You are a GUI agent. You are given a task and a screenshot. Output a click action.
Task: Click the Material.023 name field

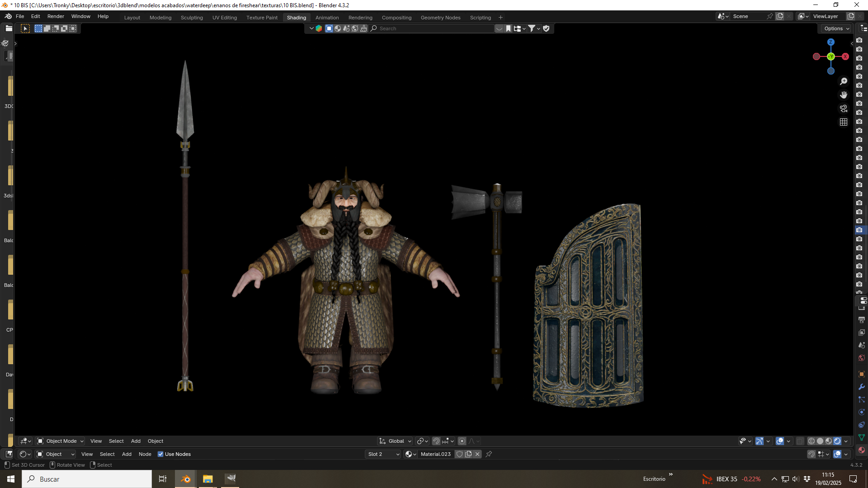coord(435,454)
